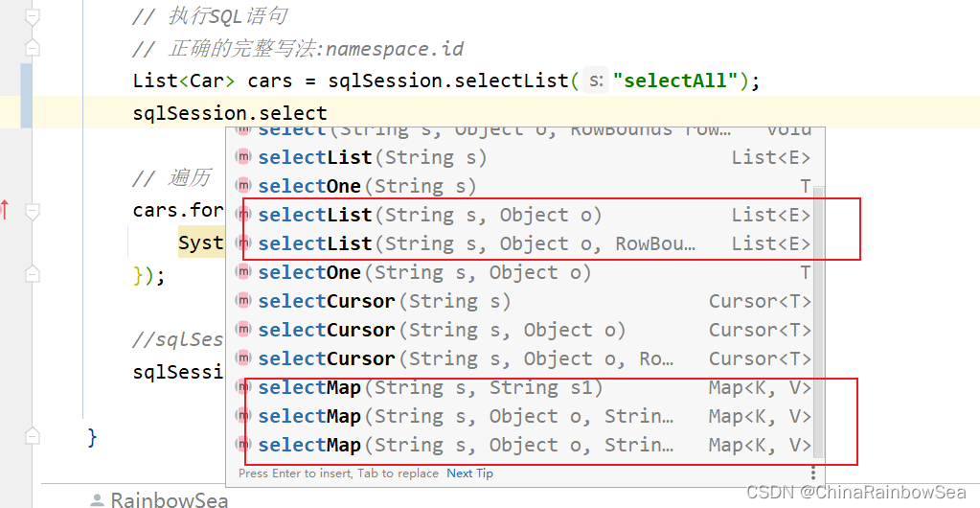980x508 pixels.
Task: Open the Next Tip link
Action: 471,473
